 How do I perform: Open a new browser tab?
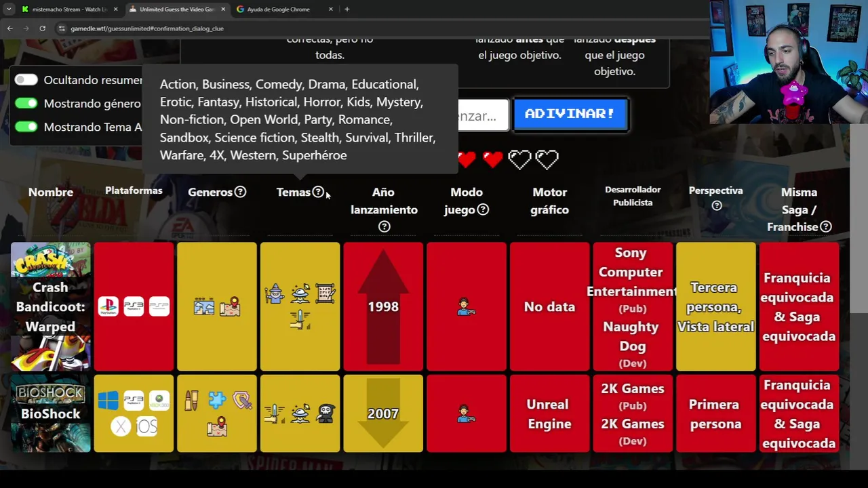(347, 9)
